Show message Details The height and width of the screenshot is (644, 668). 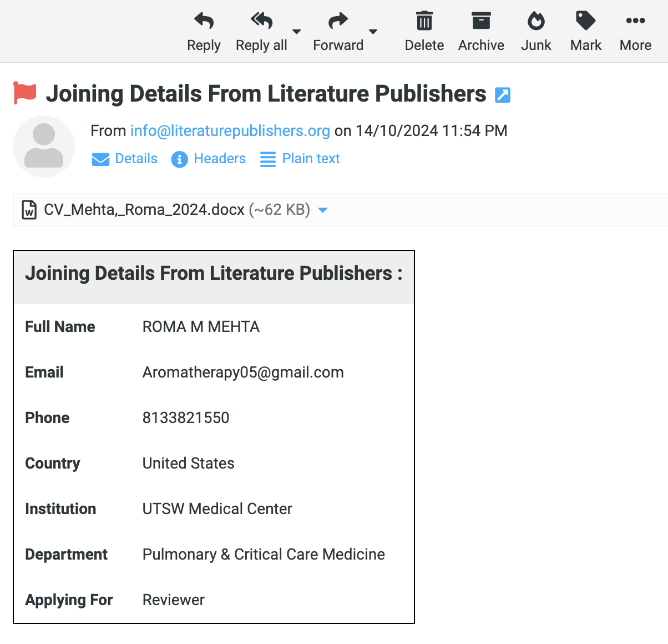tap(125, 159)
